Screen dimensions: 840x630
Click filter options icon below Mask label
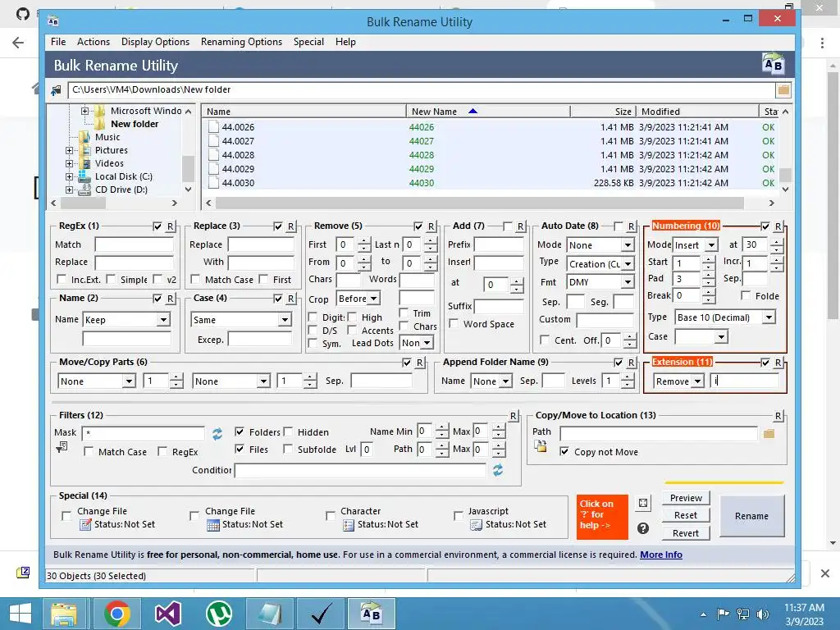pos(62,447)
